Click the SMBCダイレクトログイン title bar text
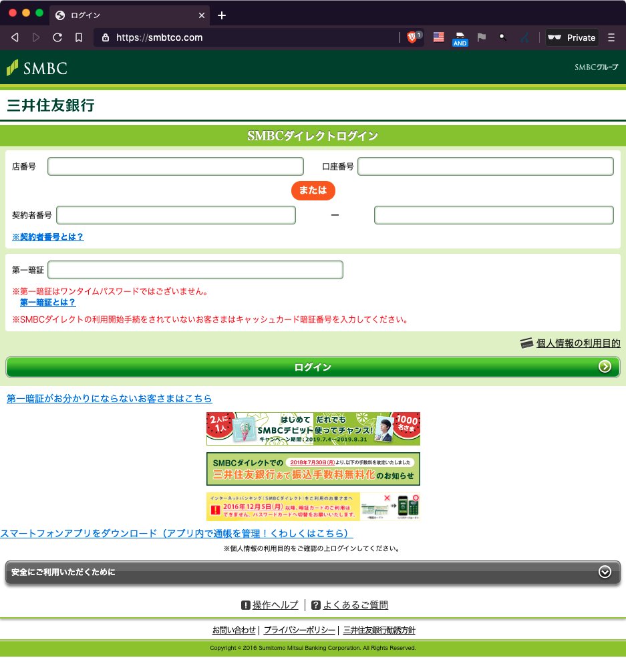626x672 pixels. coord(313,136)
